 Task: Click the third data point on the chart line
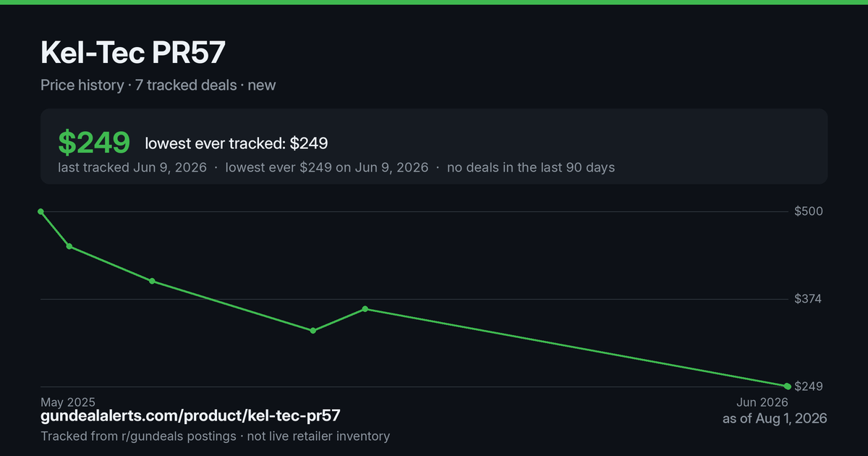[x=152, y=281]
